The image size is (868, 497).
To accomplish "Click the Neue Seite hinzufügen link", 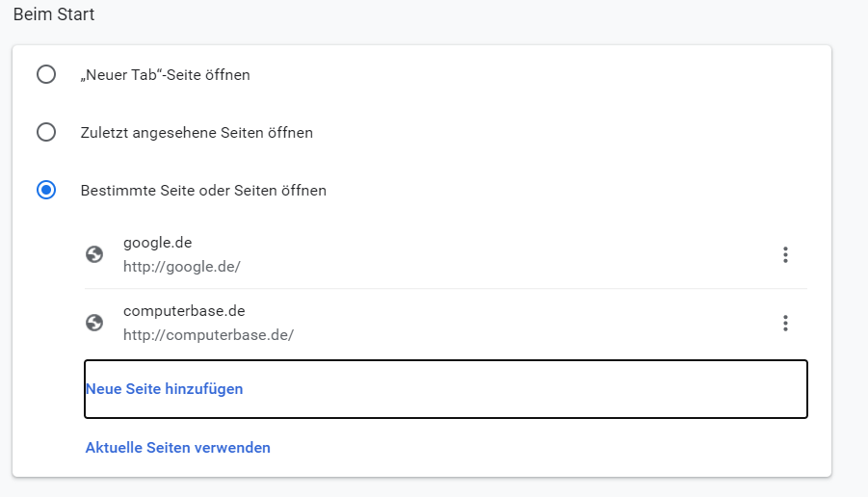I will (x=165, y=389).
